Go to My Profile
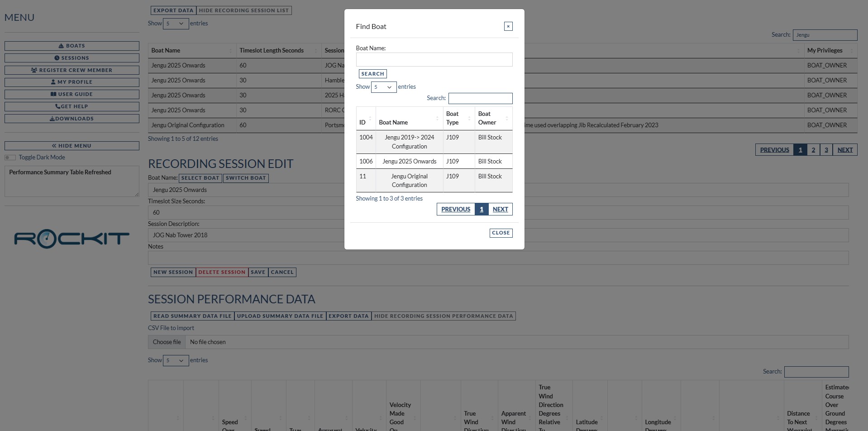The width and height of the screenshot is (868, 431). (x=72, y=82)
